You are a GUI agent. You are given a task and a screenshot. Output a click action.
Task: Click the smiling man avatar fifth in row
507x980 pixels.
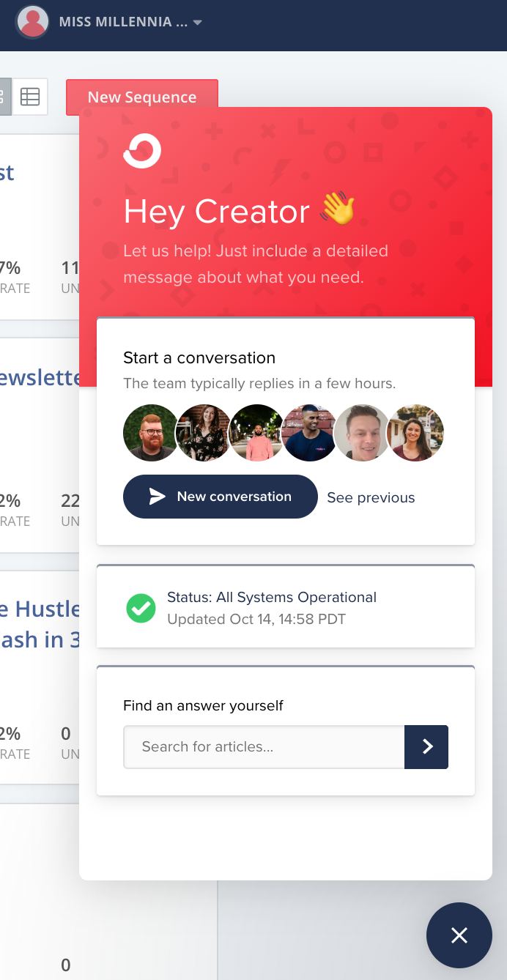[x=362, y=433]
